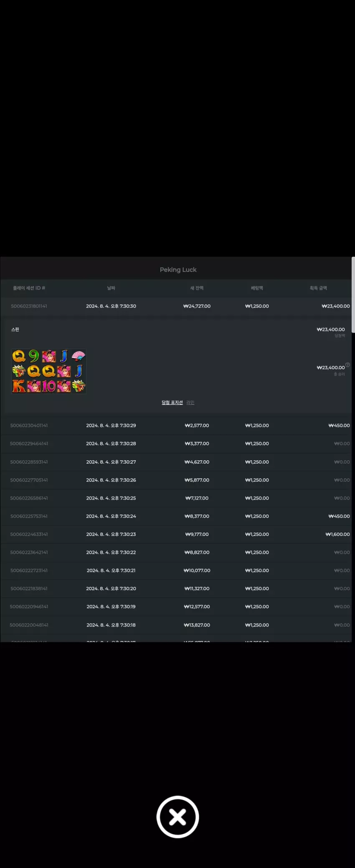Close the history overlay with the X button
The image size is (355, 868).
click(x=177, y=817)
